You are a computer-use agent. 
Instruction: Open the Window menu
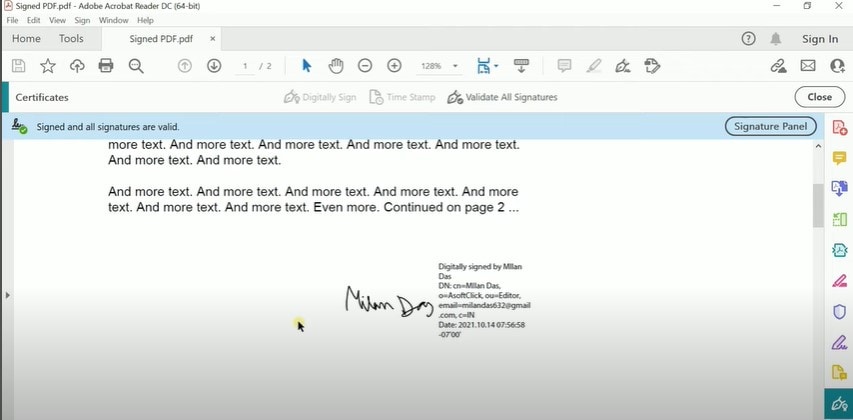pyautogui.click(x=114, y=20)
